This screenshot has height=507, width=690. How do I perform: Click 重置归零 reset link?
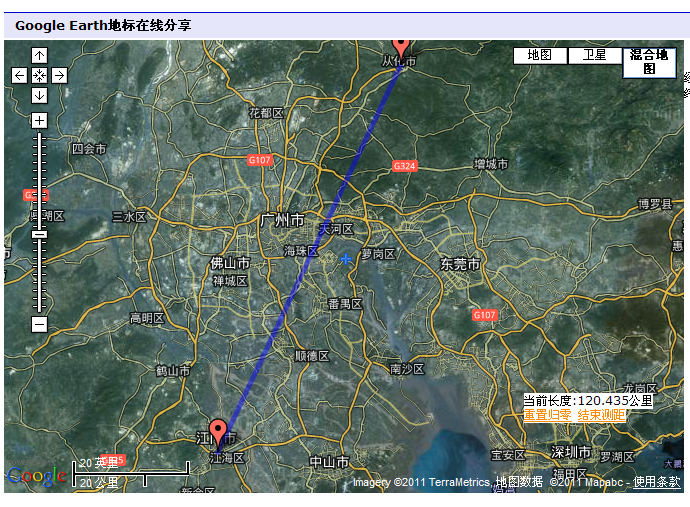coord(547,415)
